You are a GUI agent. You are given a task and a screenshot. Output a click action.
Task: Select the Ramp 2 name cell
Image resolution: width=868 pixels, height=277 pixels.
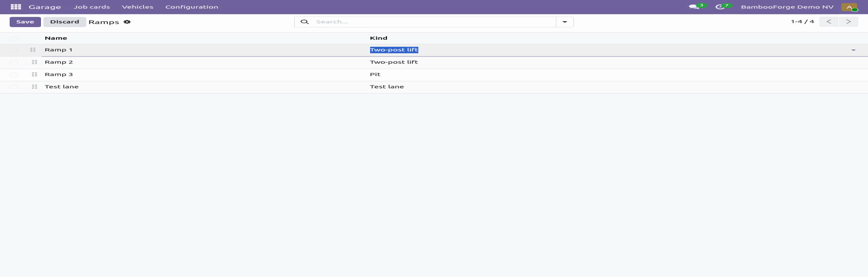[204, 62]
